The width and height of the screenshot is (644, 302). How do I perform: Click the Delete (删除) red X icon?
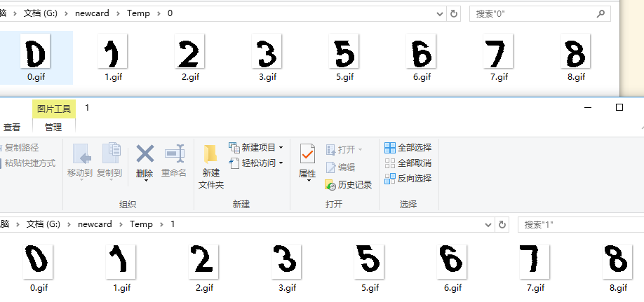[145, 153]
